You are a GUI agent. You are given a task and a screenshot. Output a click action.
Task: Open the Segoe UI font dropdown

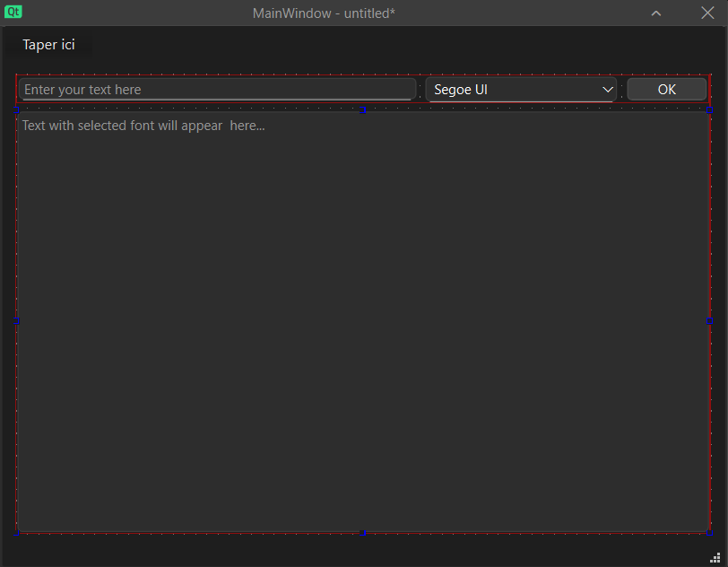[x=521, y=89]
